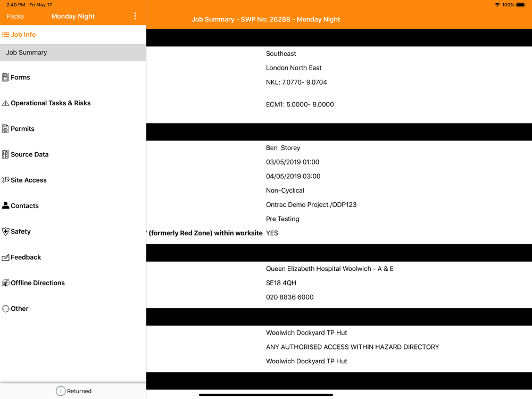Screen dimensions: 532x399
Task: Select Queen Elizabeth Hospital Woolwich - A & E
Action: tap(330, 269)
